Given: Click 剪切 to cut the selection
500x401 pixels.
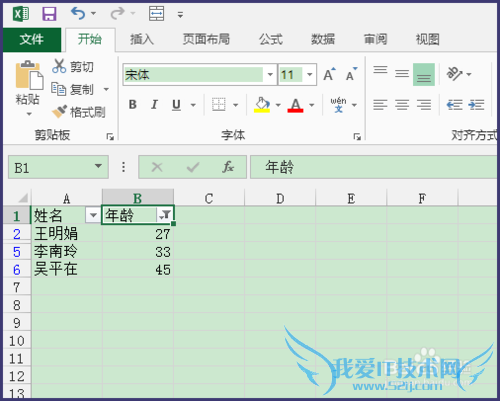Looking at the screenshot, I should [x=73, y=67].
